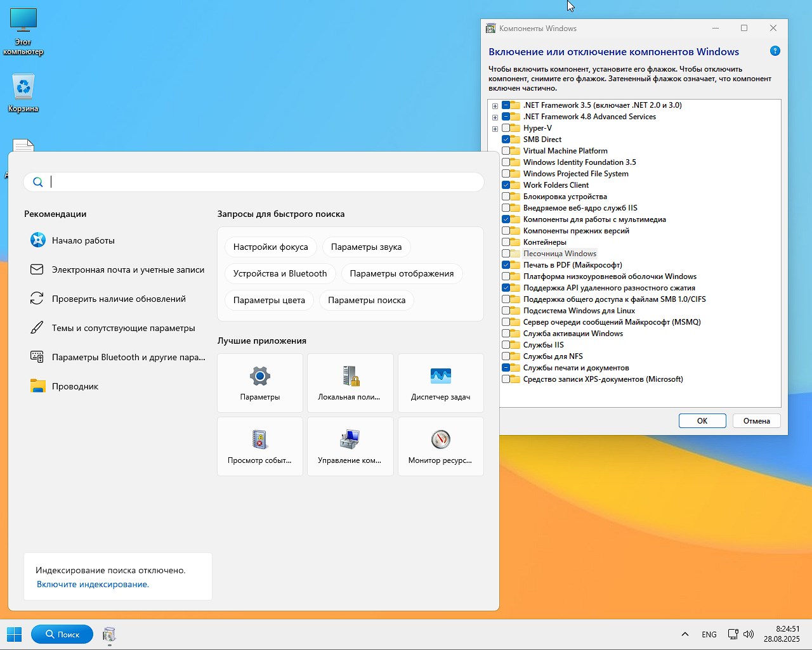
Task: Select Параметры поиска quick search
Action: [x=367, y=300]
